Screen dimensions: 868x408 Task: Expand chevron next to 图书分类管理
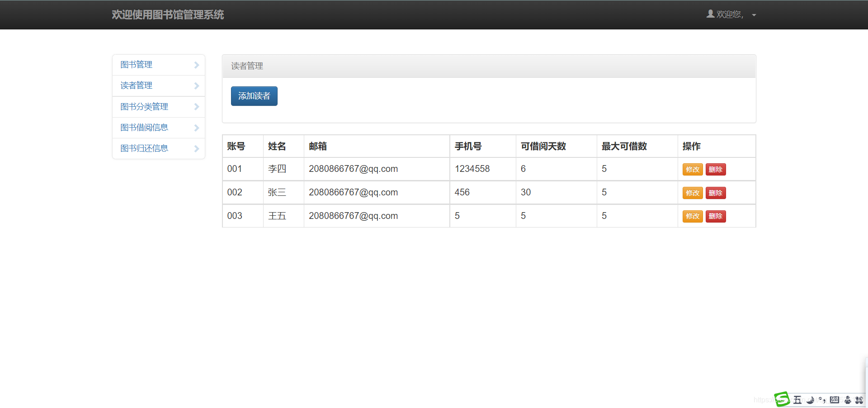tap(197, 107)
